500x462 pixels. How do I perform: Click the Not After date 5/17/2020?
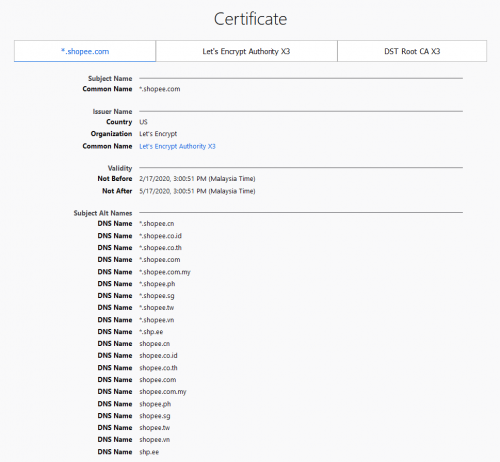197,191
